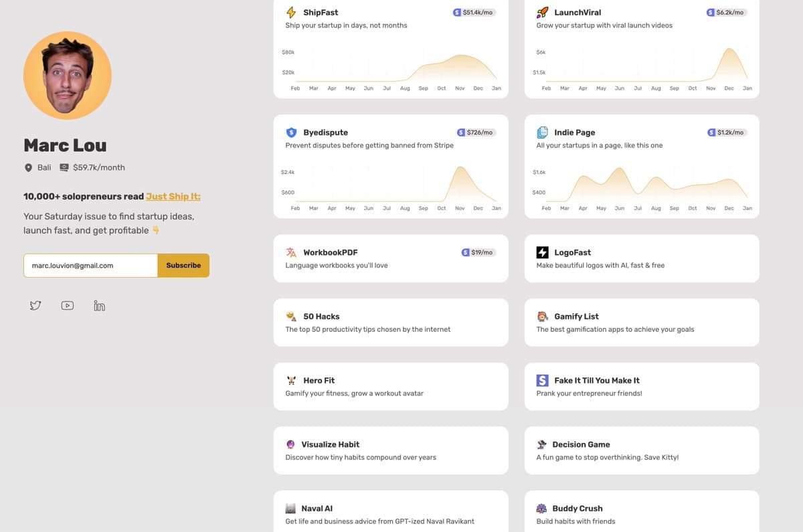Open the Hero Fit project card
The width and height of the screenshot is (803, 532).
point(391,386)
